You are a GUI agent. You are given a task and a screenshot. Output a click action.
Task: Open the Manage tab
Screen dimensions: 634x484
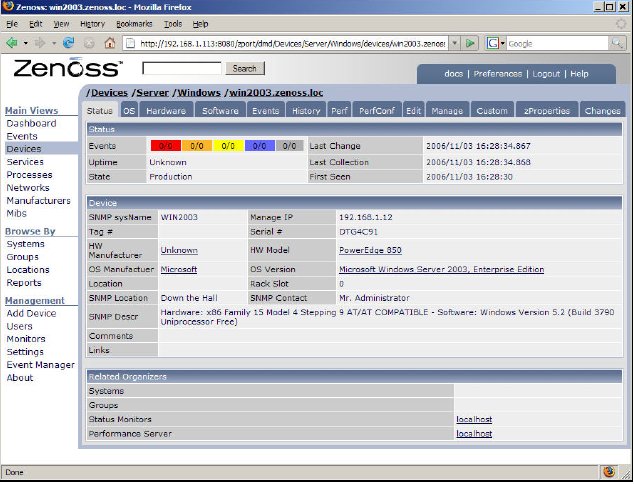[x=447, y=111]
